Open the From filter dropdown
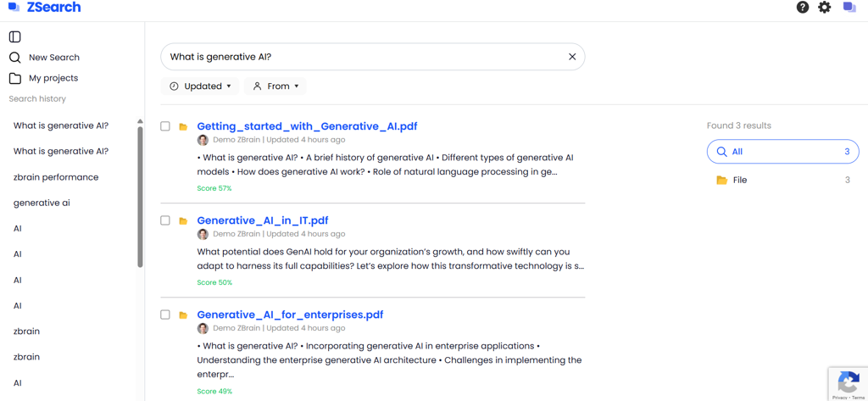The image size is (868, 401). point(275,86)
